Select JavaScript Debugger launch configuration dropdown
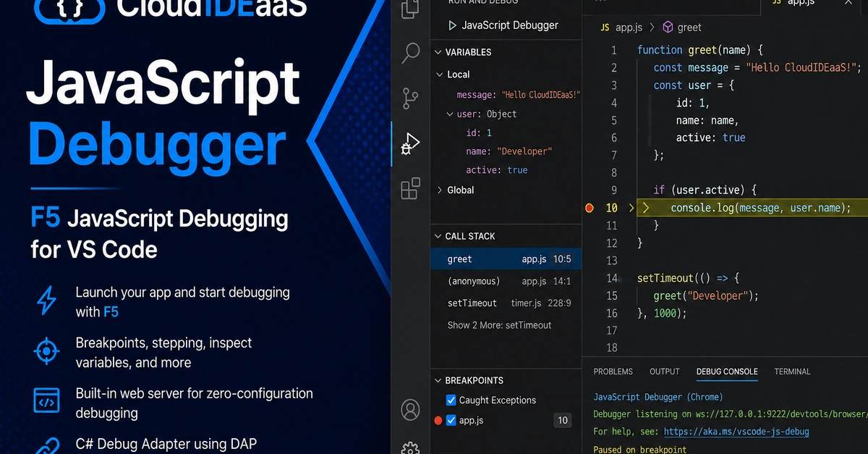868x454 pixels. point(510,25)
